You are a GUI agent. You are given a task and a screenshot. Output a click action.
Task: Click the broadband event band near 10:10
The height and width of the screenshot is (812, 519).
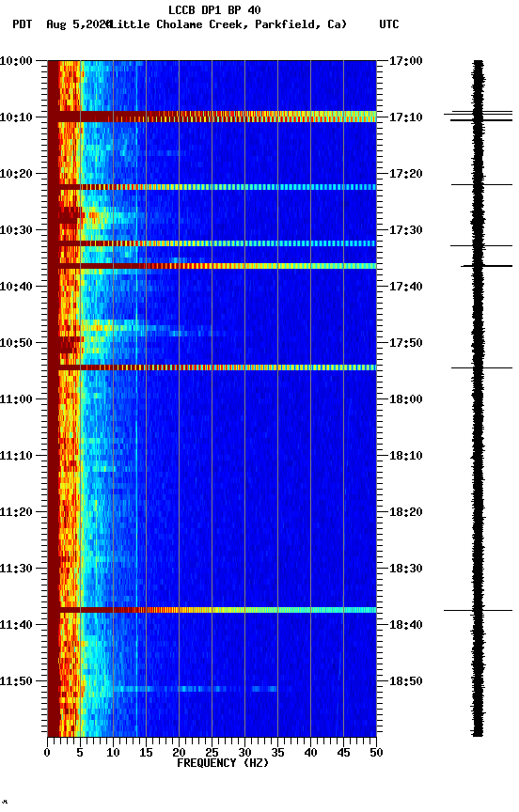tap(212, 117)
